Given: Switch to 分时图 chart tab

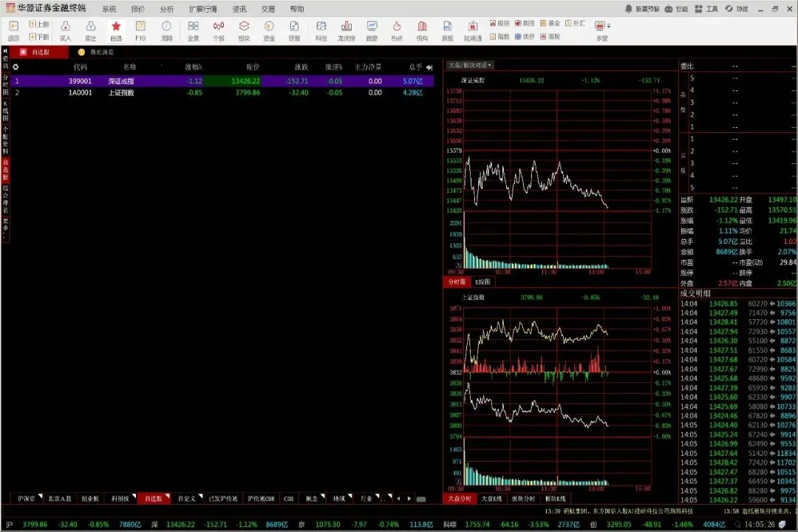Looking at the screenshot, I should click(457, 282).
